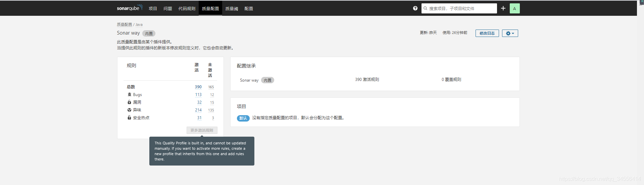Open the 质量阈 menu
This screenshot has height=185, width=644.
[232, 8]
